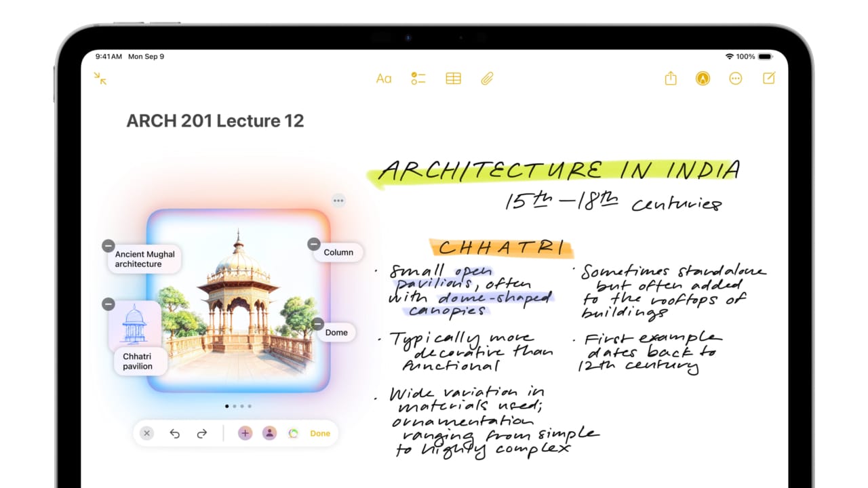
Task: Open image options ellipsis above the image
Action: (338, 201)
